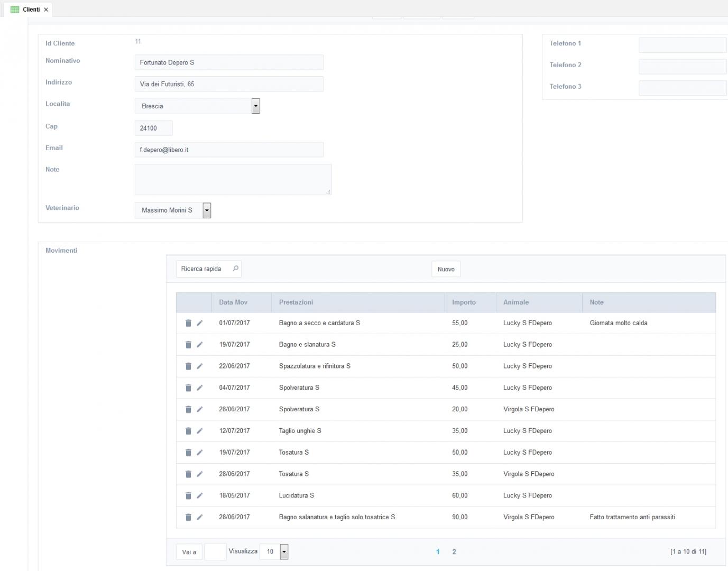
Task: Edit the Spazzolatura e rifinitura S row
Action: tap(199, 366)
